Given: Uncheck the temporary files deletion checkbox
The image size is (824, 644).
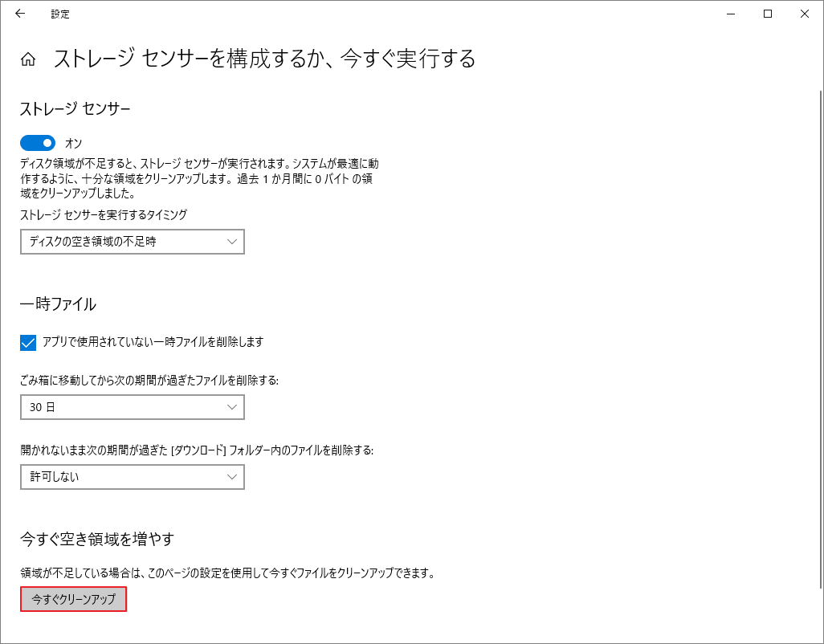Looking at the screenshot, I should coord(27,342).
